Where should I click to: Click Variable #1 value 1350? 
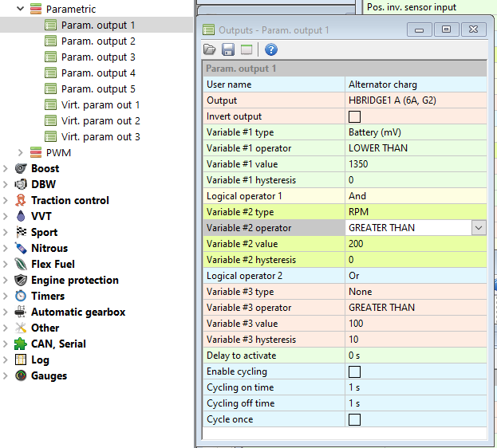[416, 164]
